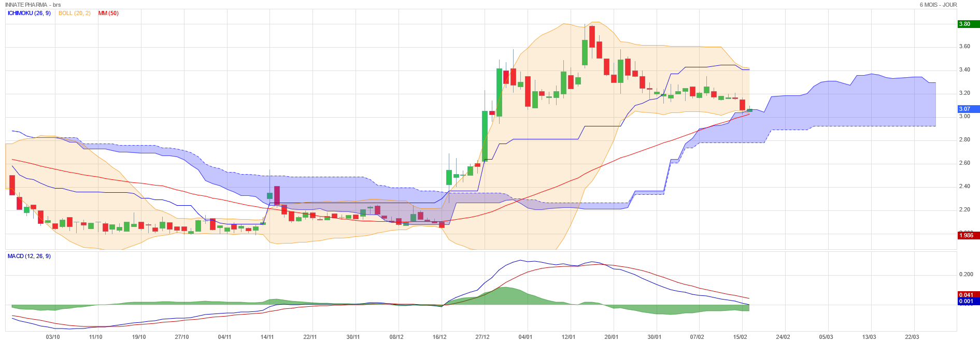Viewport: 980px width, 342px height.
Task: Click the red 1.986 low price tag
Action: click(969, 235)
